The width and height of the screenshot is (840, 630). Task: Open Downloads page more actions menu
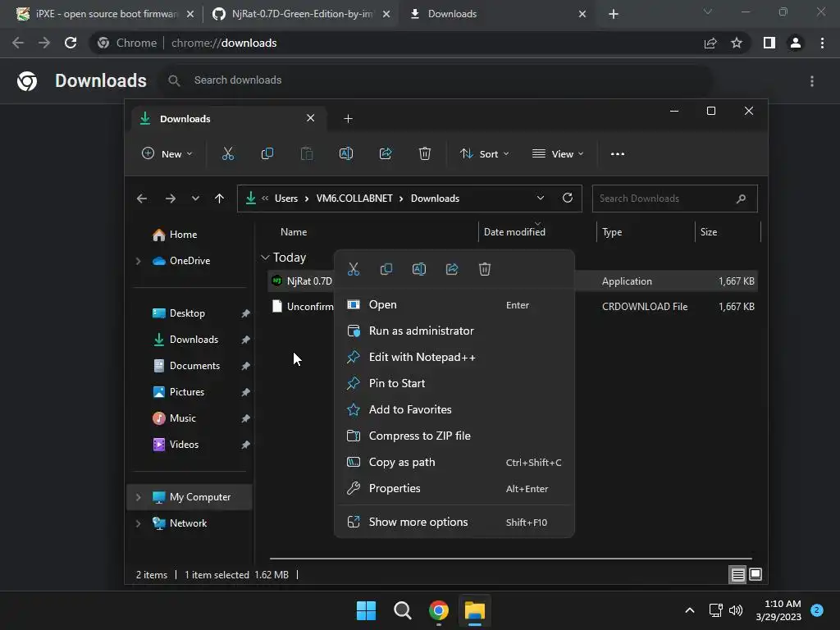click(812, 81)
